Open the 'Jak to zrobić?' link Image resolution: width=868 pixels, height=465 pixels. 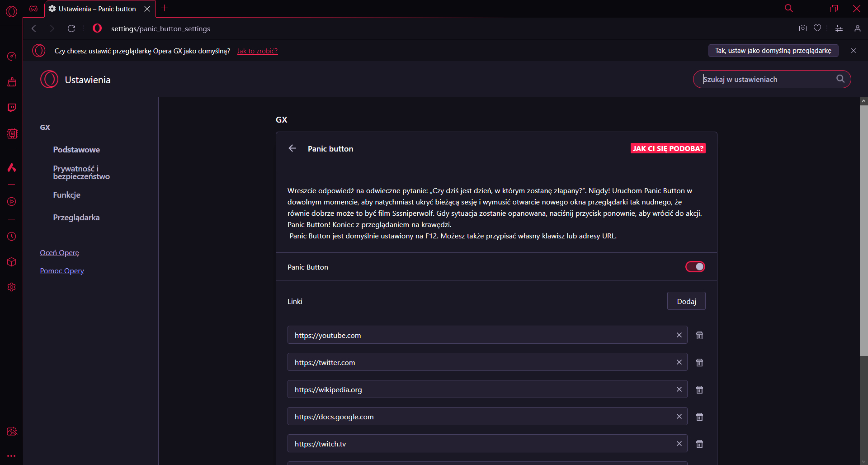tap(257, 51)
